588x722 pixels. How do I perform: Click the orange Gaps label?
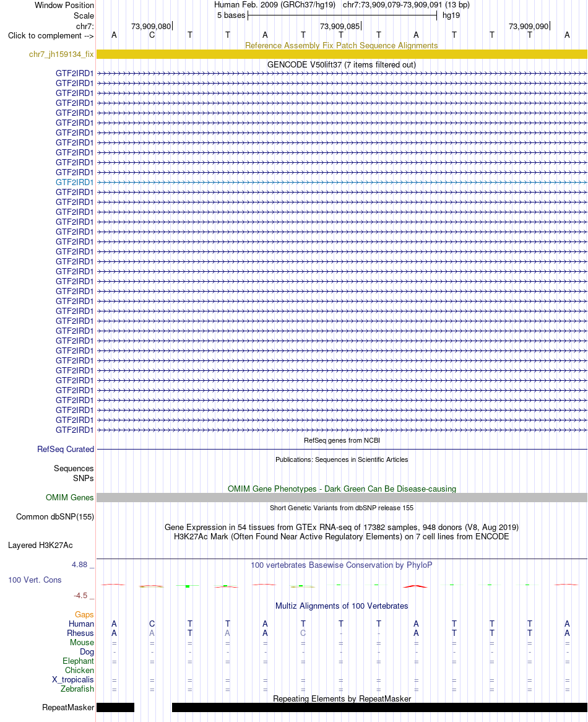pyautogui.click(x=84, y=615)
